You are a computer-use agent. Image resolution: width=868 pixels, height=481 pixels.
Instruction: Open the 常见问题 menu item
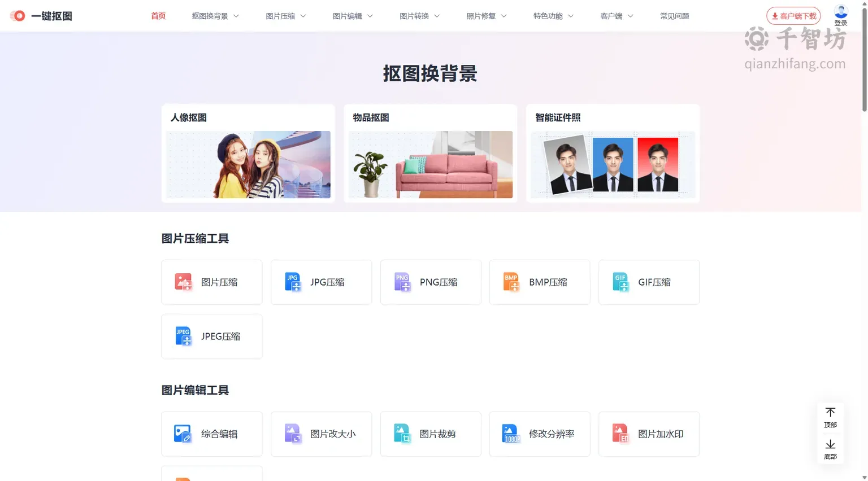pos(675,16)
